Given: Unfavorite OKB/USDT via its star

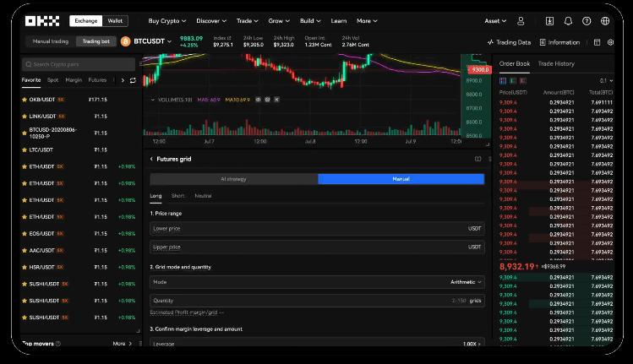Looking at the screenshot, I should 25,100.
